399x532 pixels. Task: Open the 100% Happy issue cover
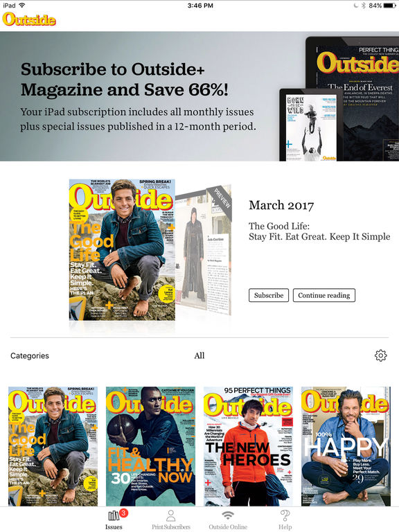click(x=346, y=446)
